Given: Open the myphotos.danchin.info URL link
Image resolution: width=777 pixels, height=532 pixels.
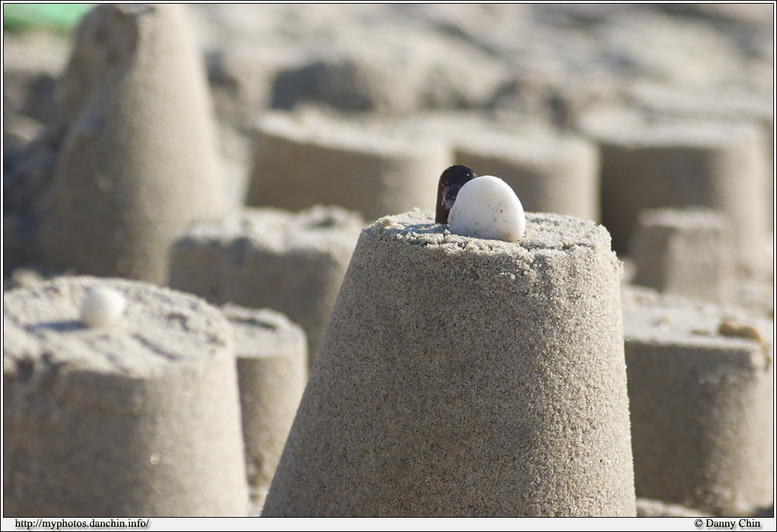Looking at the screenshot, I should 82,523.
